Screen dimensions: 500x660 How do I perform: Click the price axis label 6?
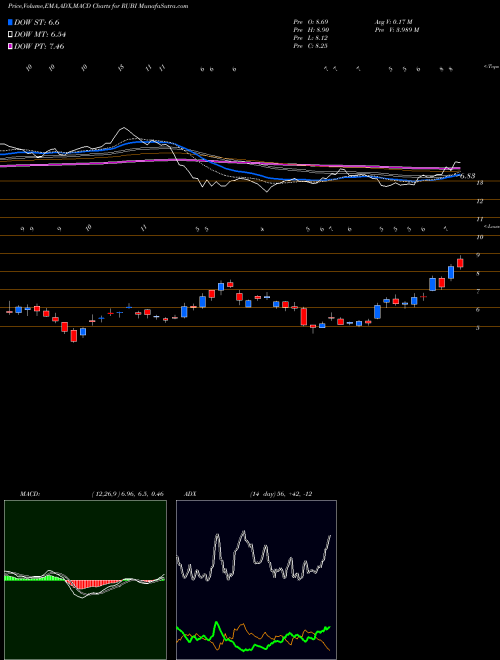(478, 310)
